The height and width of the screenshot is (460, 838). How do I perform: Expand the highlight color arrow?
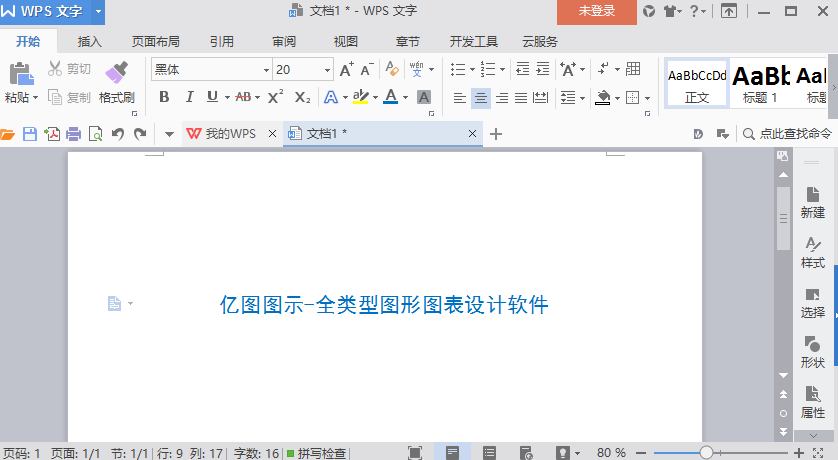tap(375, 98)
